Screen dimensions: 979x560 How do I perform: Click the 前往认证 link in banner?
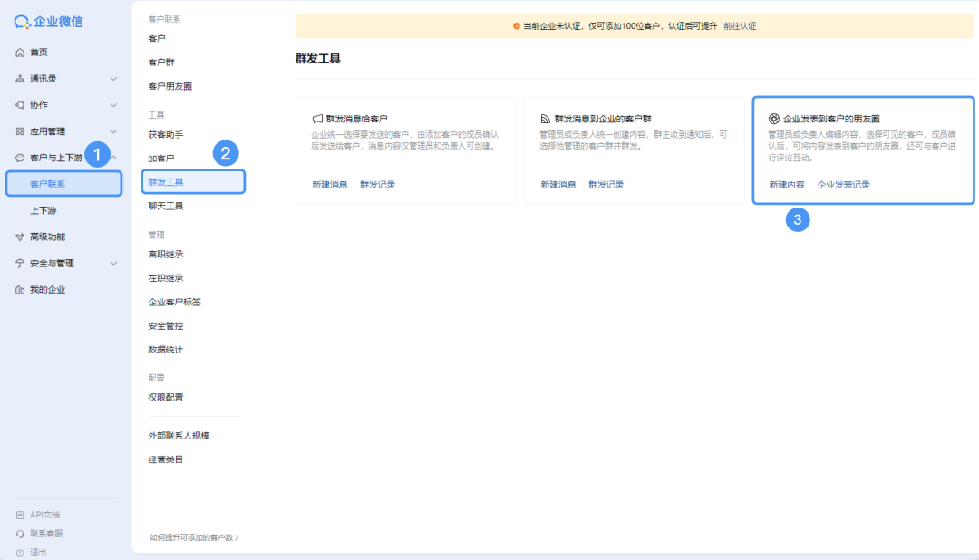point(740,26)
